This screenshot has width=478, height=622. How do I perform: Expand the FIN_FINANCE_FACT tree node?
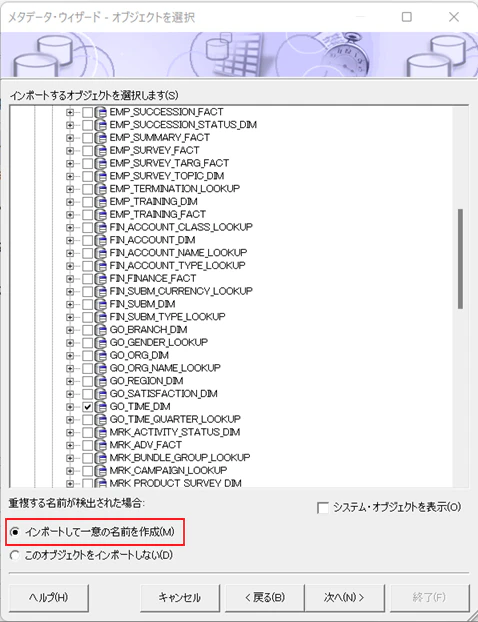click(70, 278)
